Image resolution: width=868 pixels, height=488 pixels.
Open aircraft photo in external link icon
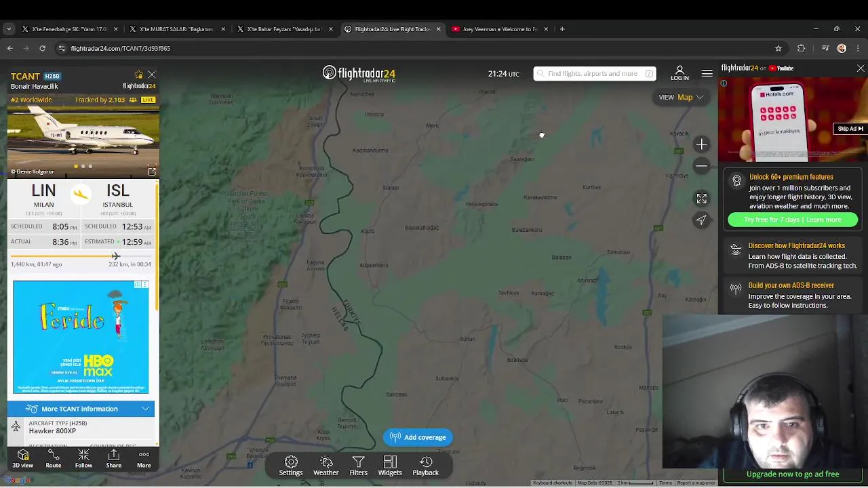tap(152, 171)
